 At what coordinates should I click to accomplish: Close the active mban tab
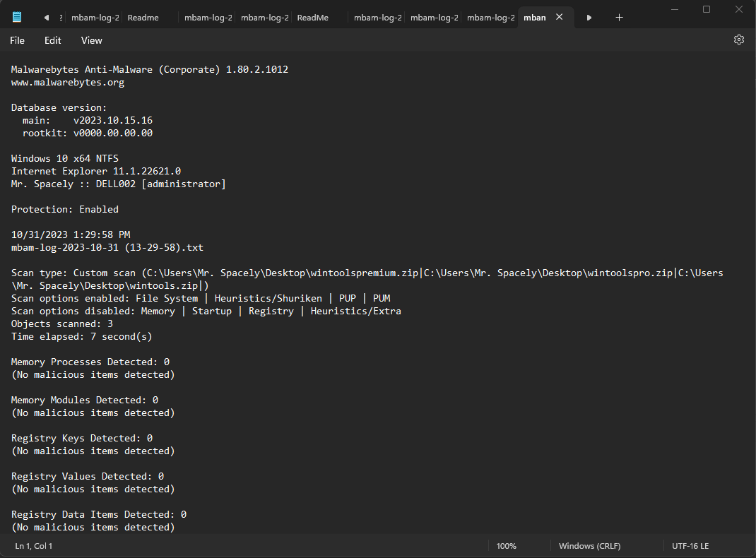[560, 17]
